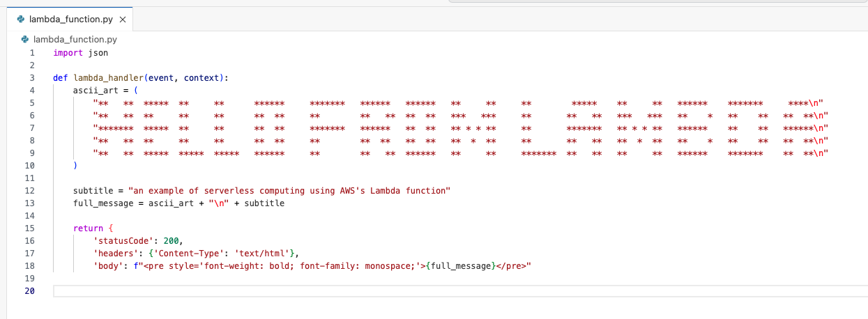Click the {full_message} placeholder in body string
This screenshot has width=868, height=319.
tap(461, 266)
